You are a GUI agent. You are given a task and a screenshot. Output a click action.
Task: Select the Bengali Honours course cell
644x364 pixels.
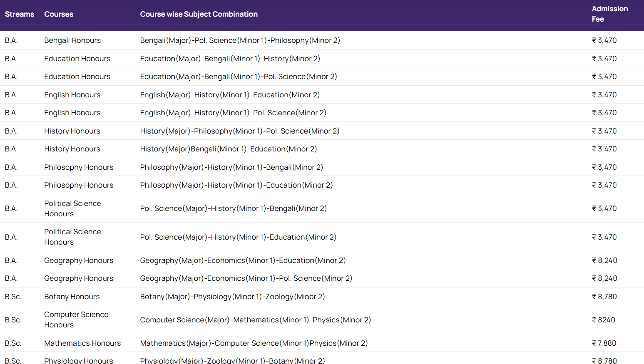click(x=72, y=40)
